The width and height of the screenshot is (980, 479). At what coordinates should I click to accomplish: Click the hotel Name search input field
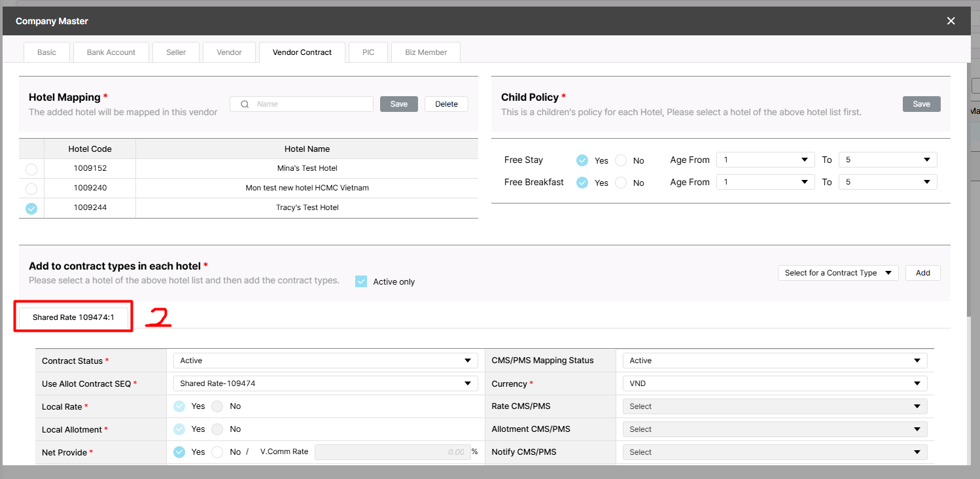pyautogui.click(x=311, y=104)
